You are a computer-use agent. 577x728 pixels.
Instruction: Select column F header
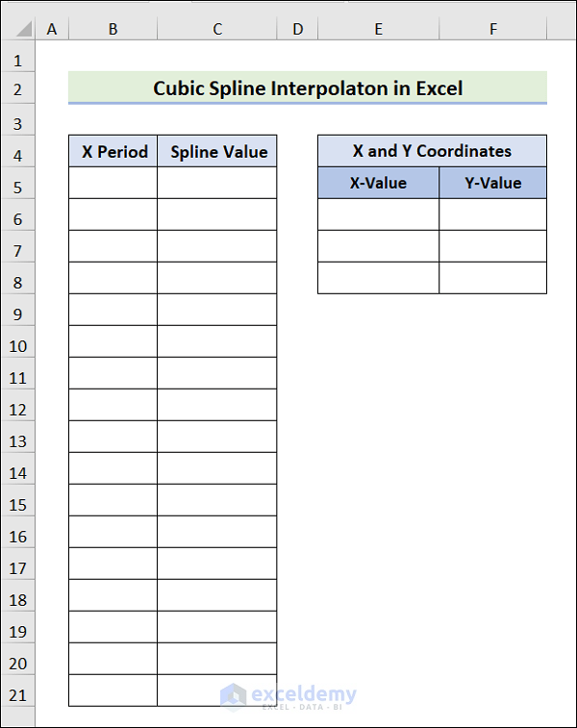coord(493,29)
